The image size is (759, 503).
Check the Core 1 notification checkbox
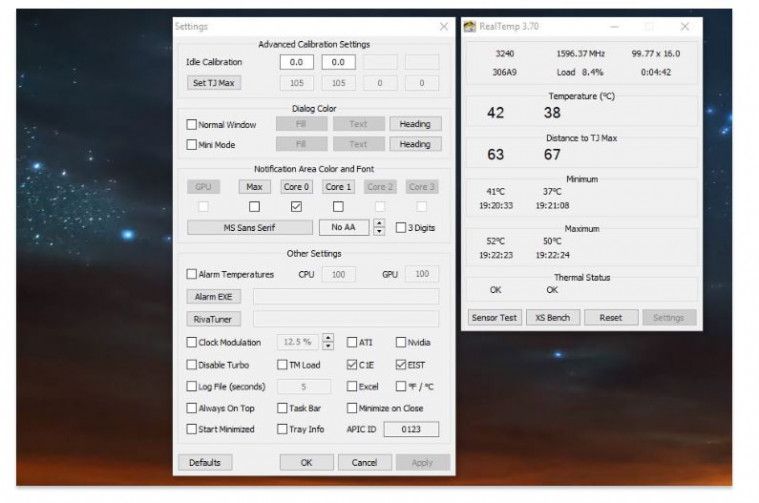point(338,207)
